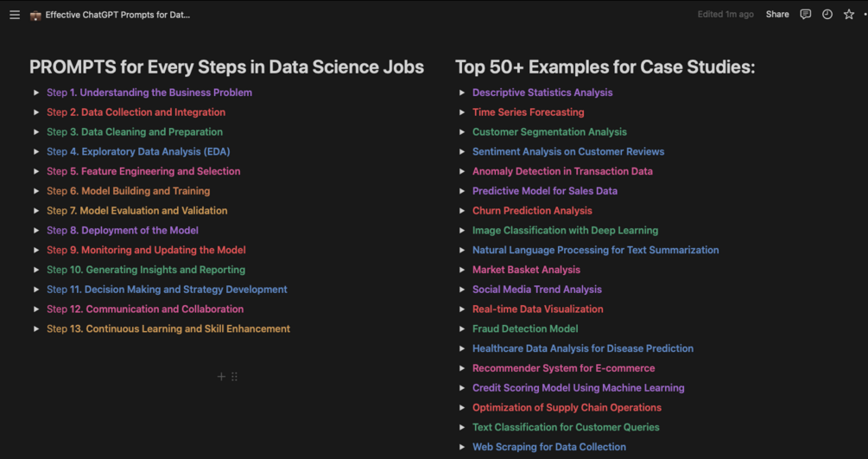Image resolution: width=868 pixels, height=459 pixels.
Task: Expand Time Series Forecasting toggle arrow
Action: click(462, 112)
